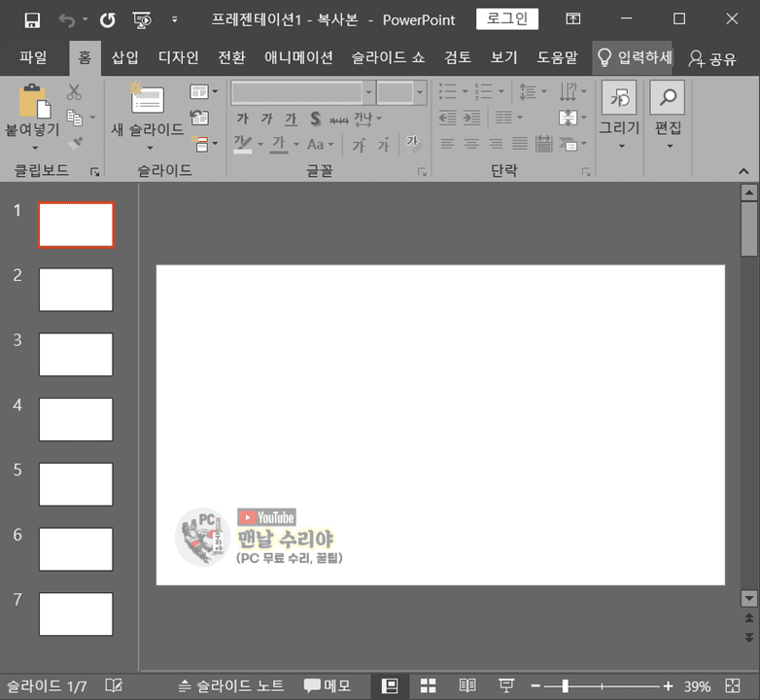Screen dimensions: 760x700
Task: Select slide 4 thumbnail in the panel
Action: [x=76, y=419]
